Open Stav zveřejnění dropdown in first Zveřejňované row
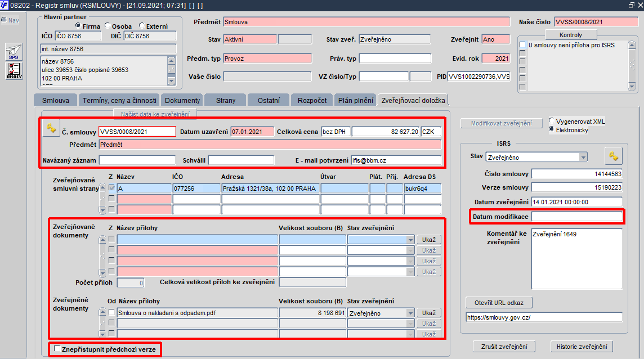The height and width of the screenshot is (359, 644). tap(410, 240)
